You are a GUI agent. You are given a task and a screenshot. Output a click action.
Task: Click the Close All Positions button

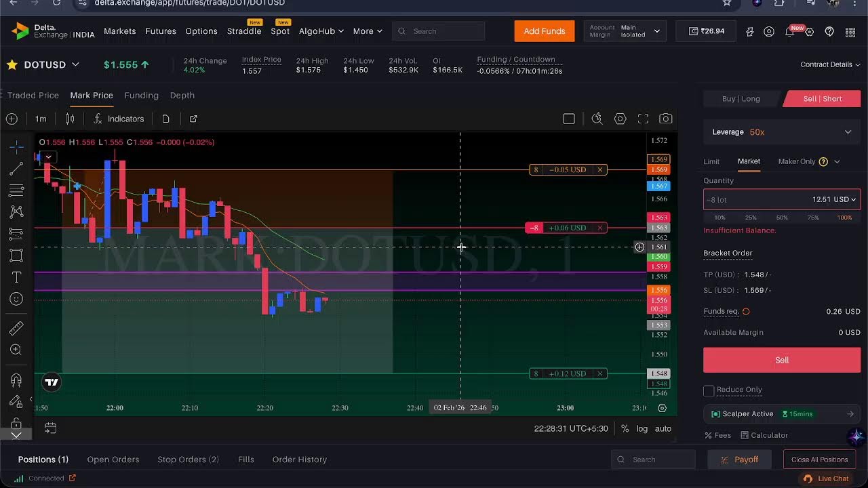click(819, 460)
